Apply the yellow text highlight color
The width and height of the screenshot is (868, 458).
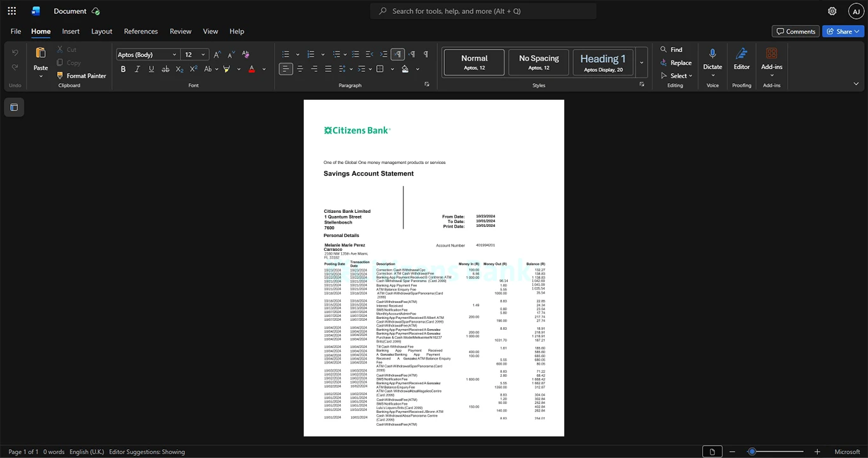[226, 69]
